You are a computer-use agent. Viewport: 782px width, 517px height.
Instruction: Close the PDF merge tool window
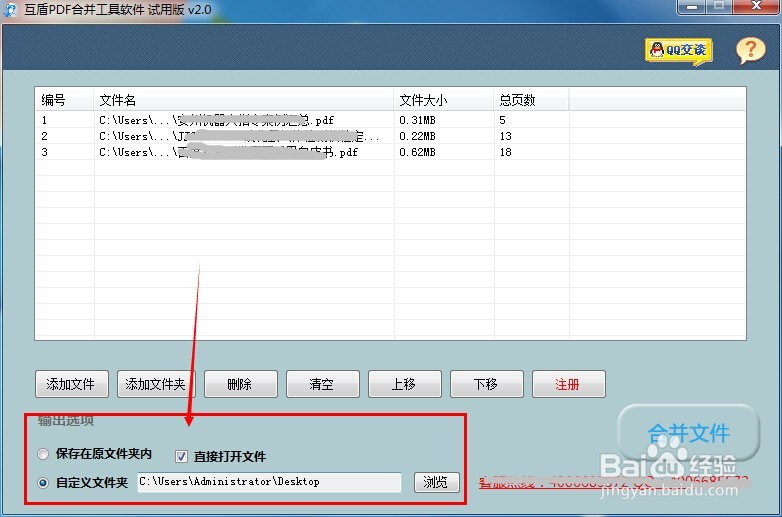(x=757, y=6)
